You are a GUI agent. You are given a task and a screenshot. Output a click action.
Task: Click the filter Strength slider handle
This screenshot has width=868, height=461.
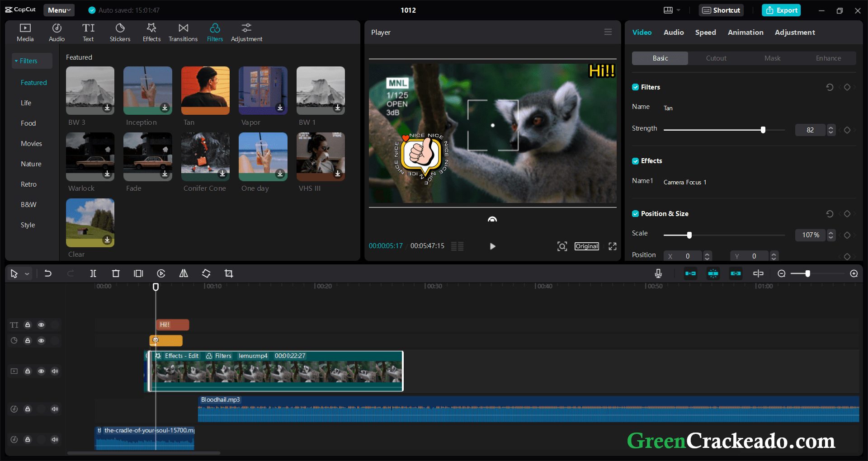[763, 130]
